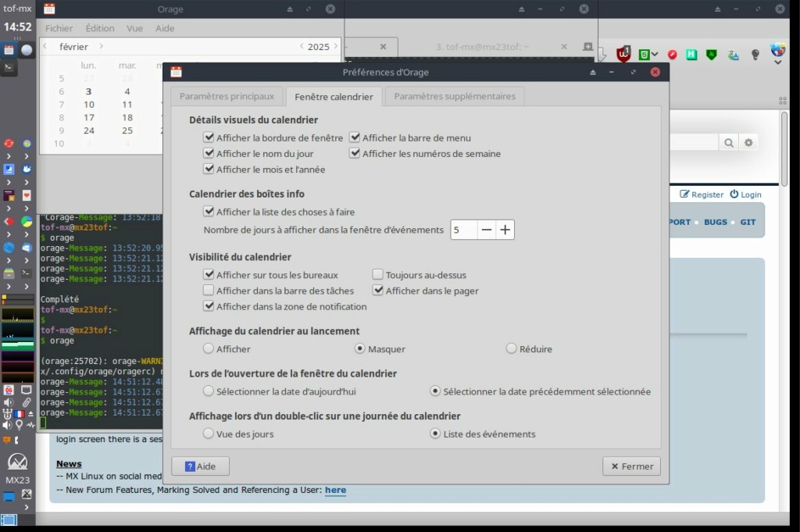This screenshot has width=800, height=532.
Task: Click the blue help icon on Aide button
Action: (x=190, y=466)
